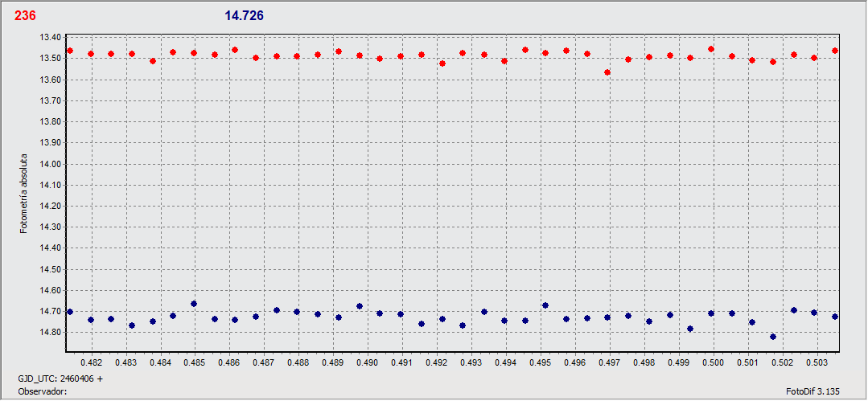Viewport: 868px width, 401px height.
Task: Select the highest blue data point above 0.485
Action: coord(194,304)
